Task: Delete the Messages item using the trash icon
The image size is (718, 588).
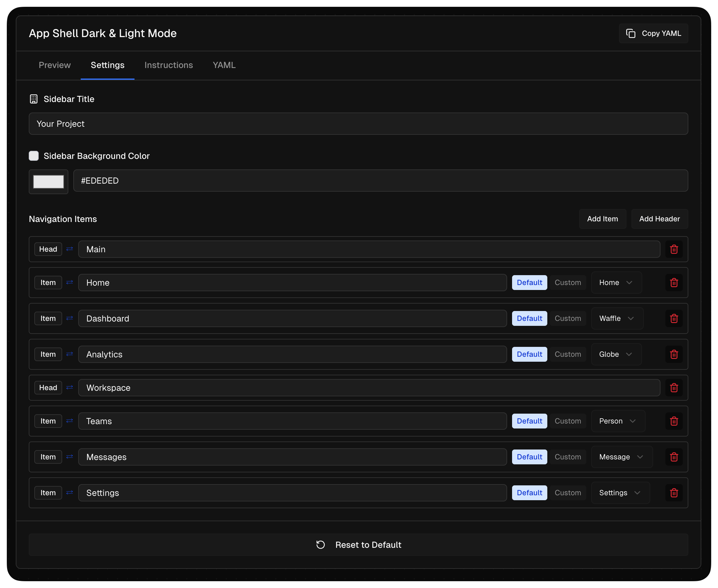Action: point(674,457)
